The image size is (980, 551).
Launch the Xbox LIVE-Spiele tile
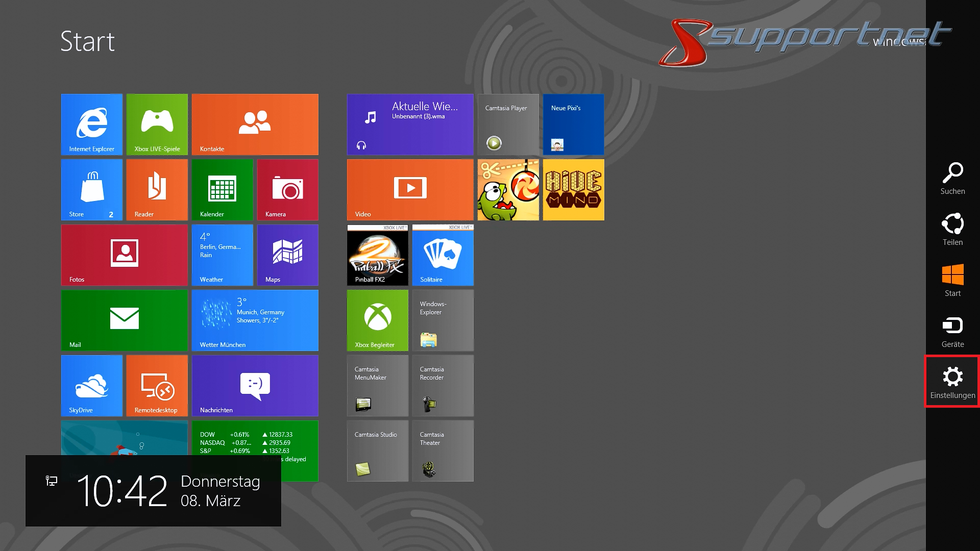(157, 124)
